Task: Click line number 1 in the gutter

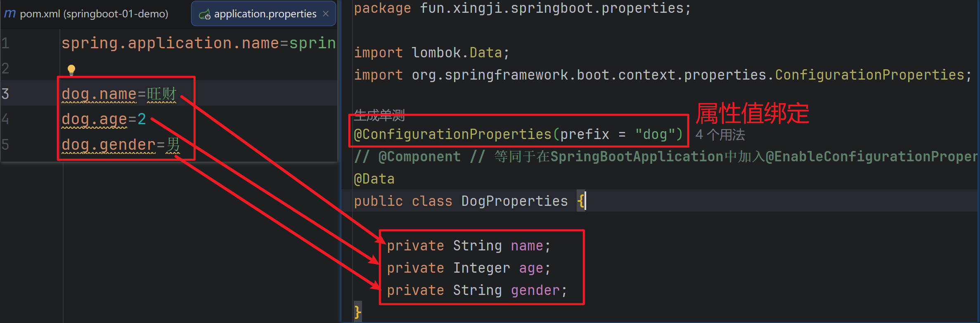Action: pyautogui.click(x=5, y=43)
